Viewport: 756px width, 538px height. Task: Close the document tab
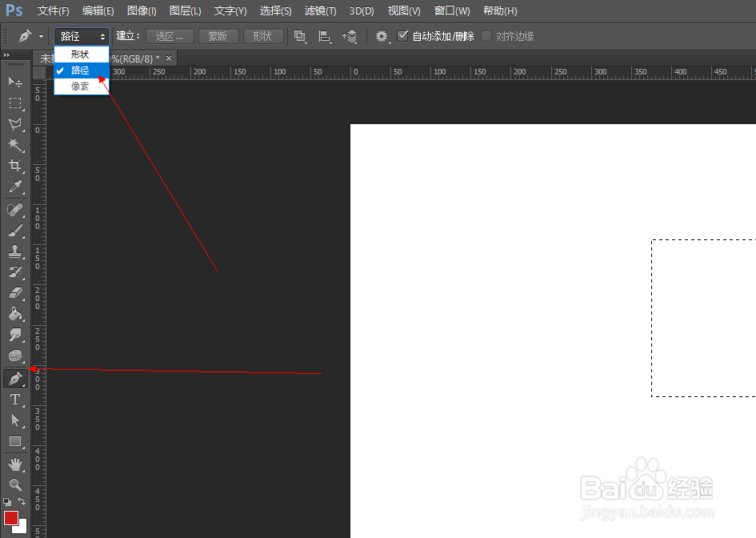[169, 58]
